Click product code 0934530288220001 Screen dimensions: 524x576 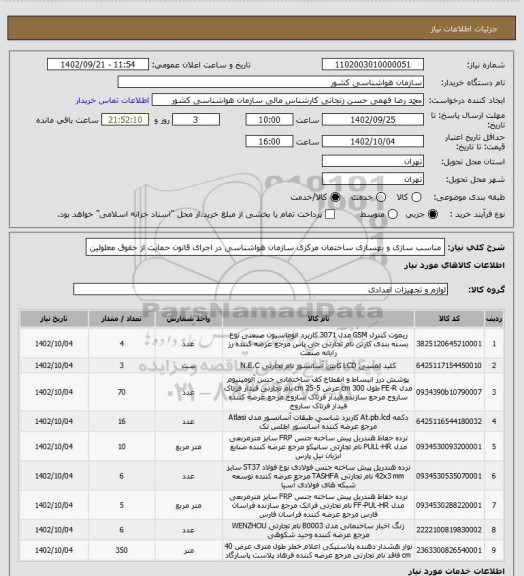click(x=449, y=505)
